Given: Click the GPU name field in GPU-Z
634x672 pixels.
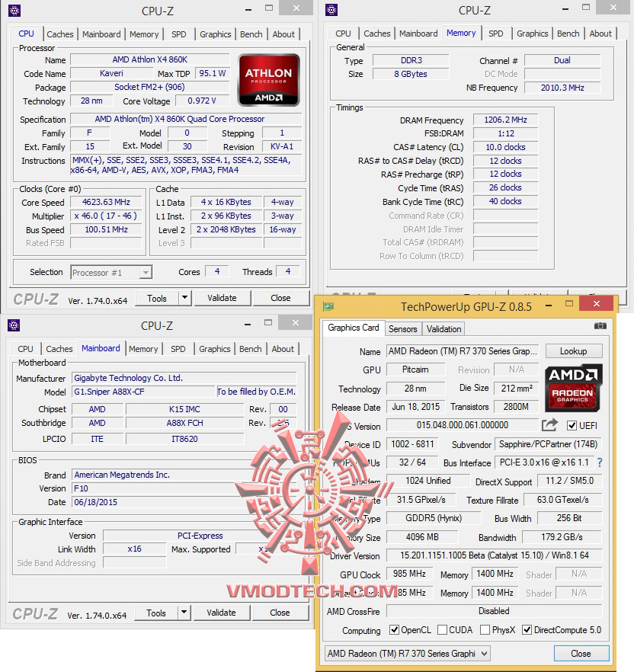Looking at the screenshot, I should [x=463, y=351].
